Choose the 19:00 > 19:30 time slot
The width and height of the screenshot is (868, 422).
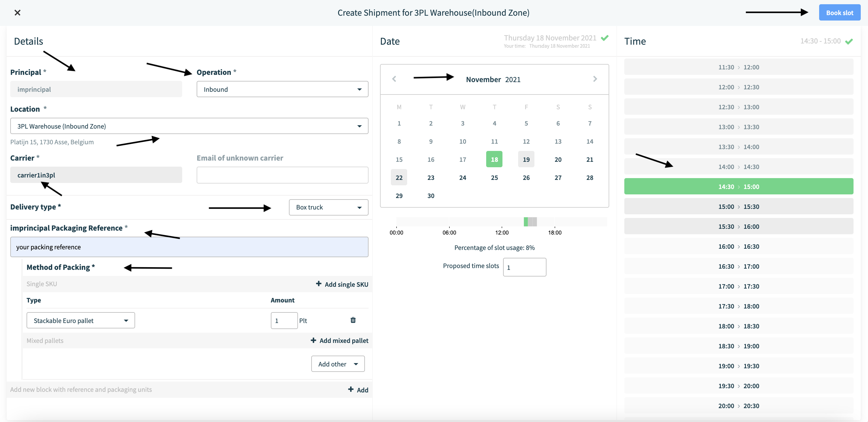pos(739,365)
